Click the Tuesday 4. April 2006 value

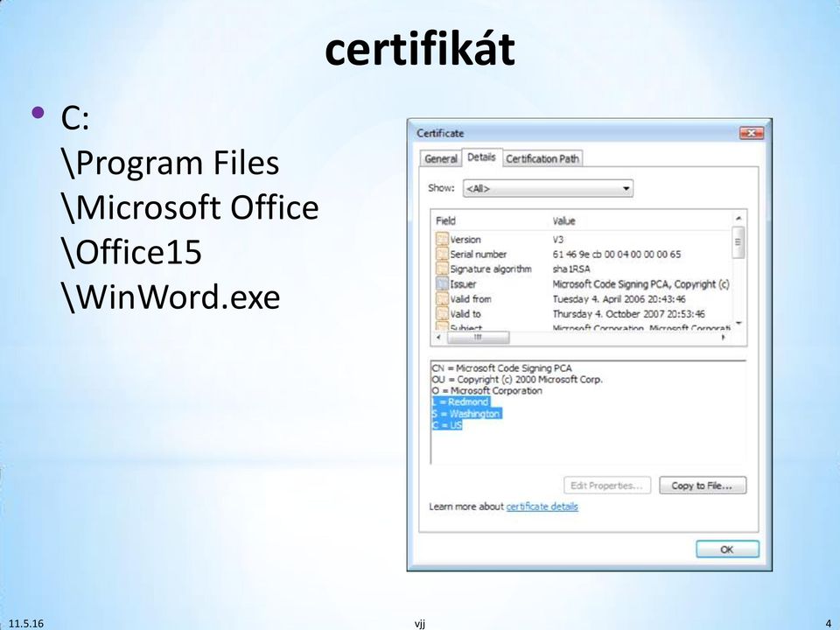(x=619, y=299)
